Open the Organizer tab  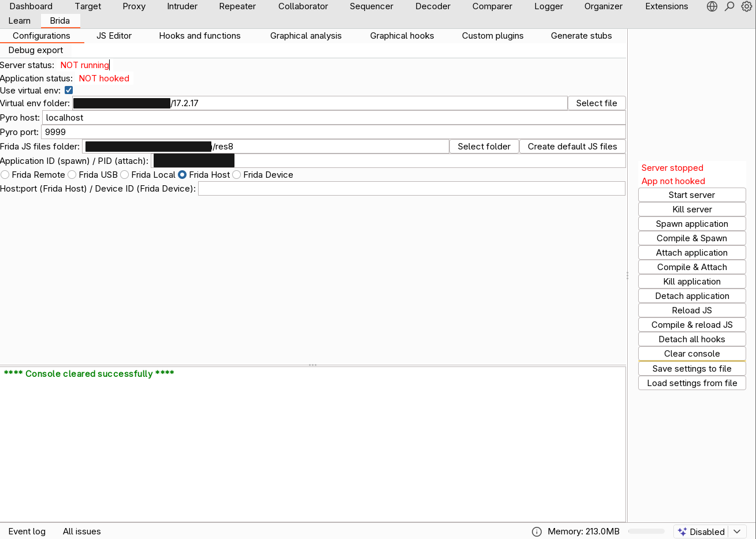(604, 6)
